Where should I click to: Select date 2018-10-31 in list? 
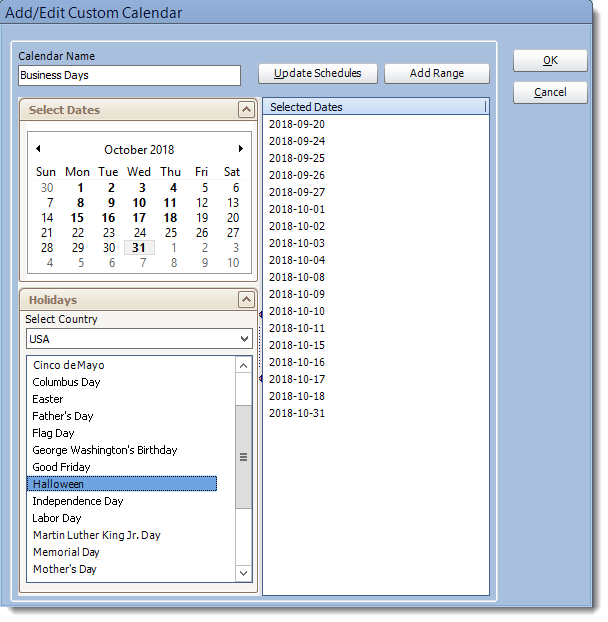297,413
